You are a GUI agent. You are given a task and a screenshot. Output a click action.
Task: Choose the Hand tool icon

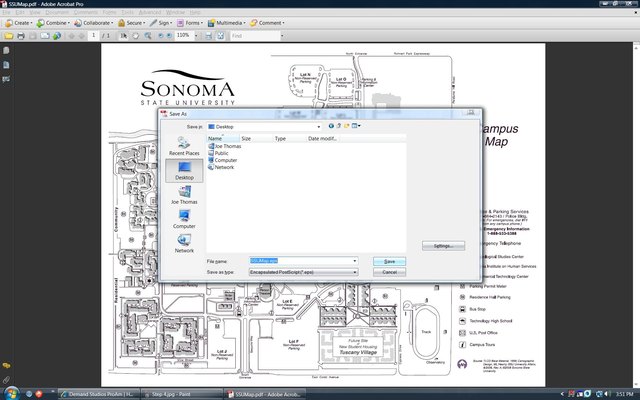(x=136, y=36)
